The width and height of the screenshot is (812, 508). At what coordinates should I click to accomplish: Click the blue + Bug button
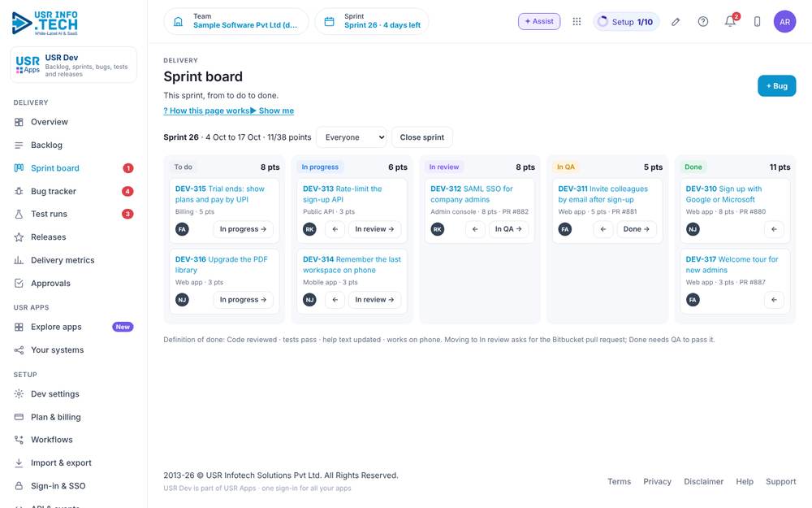coord(776,86)
